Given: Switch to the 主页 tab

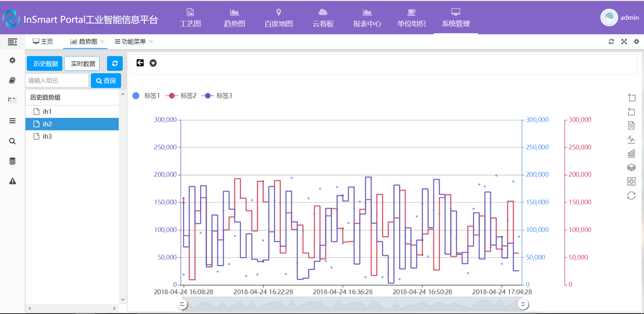Looking at the screenshot, I should click(x=43, y=42).
